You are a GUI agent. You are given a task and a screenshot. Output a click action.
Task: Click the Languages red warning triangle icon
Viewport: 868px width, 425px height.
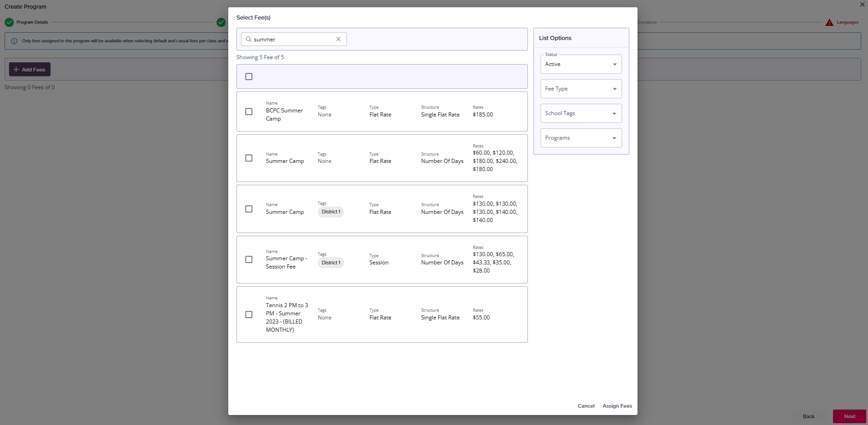tap(829, 22)
